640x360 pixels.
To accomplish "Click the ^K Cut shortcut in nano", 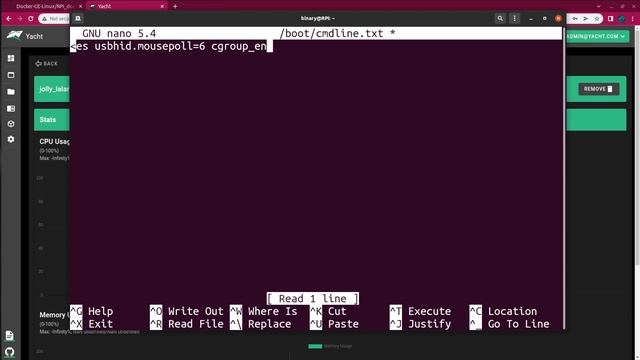I will click(x=328, y=311).
